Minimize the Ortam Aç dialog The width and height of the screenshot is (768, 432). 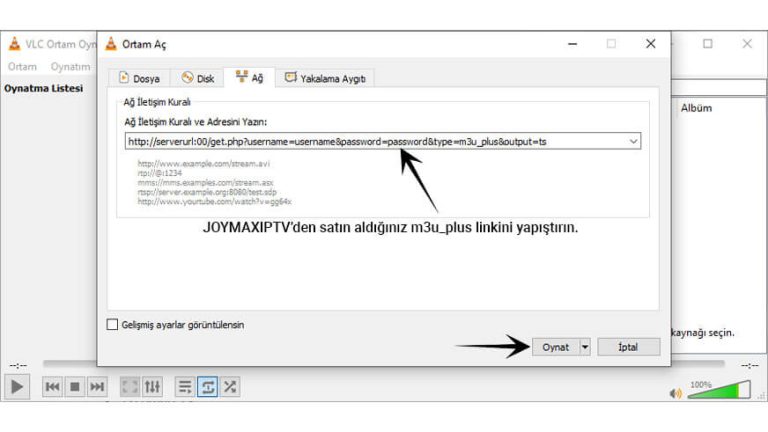572,44
